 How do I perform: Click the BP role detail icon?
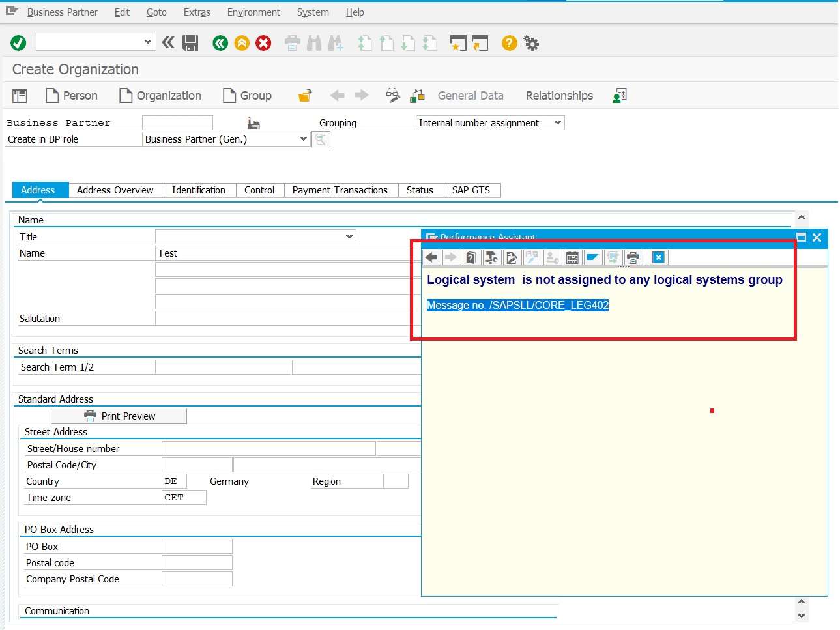(321, 139)
